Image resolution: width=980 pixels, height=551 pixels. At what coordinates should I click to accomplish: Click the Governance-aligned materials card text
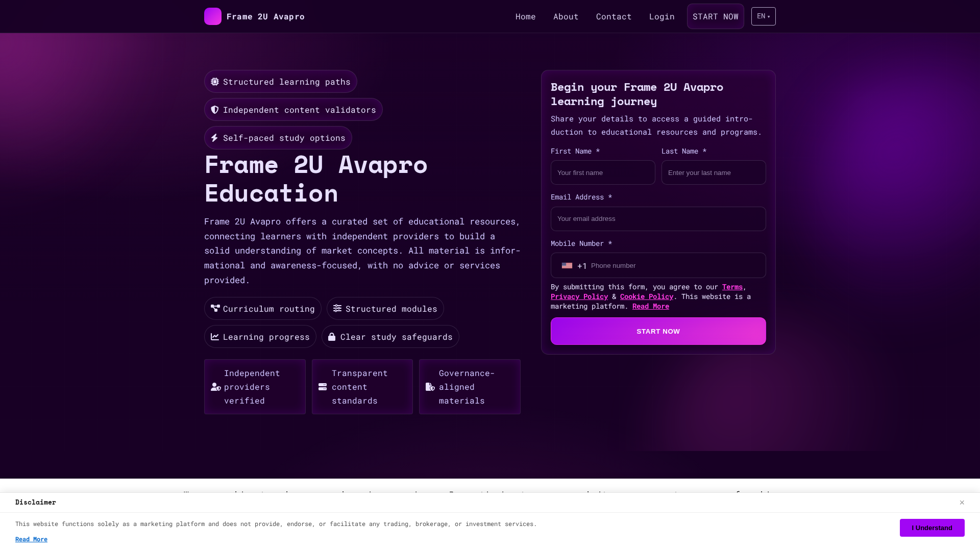(x=467, y=387)
